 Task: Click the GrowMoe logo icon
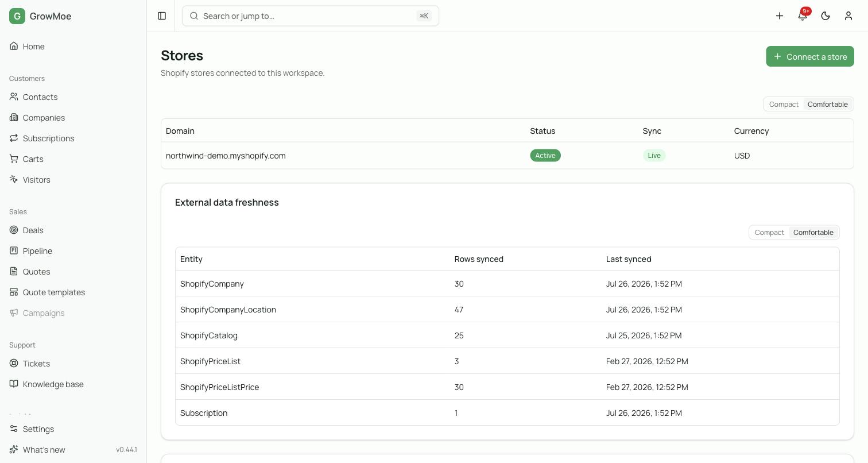click(x=17, y=16)
